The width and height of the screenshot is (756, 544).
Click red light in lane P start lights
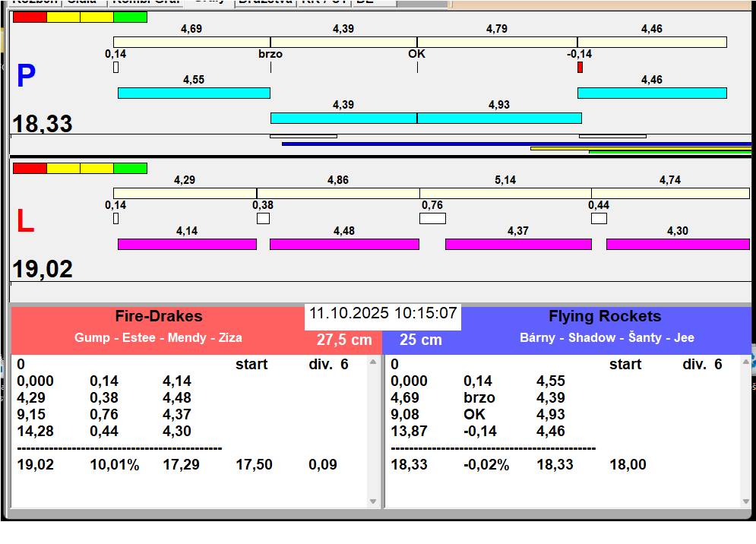[x=30, y=17]
